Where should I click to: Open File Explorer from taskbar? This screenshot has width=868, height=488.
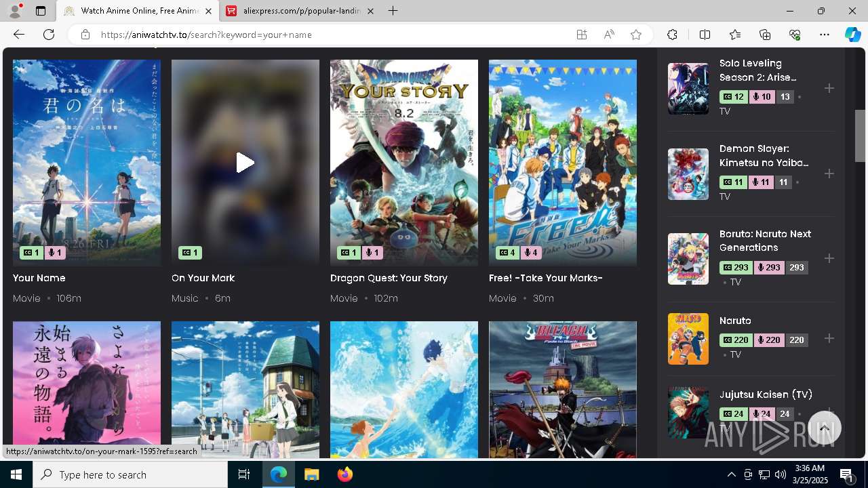(311, 474)
